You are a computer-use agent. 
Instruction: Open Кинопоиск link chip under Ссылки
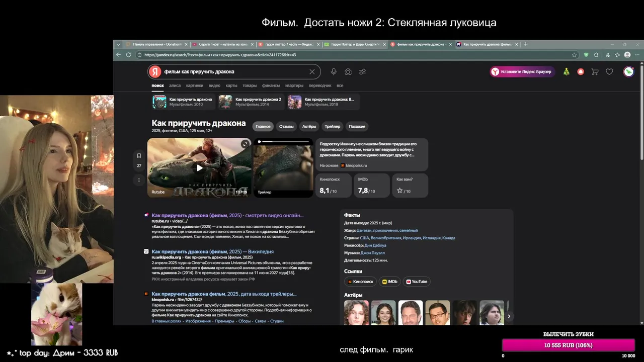pyautogui.click(x=361, y=282)
